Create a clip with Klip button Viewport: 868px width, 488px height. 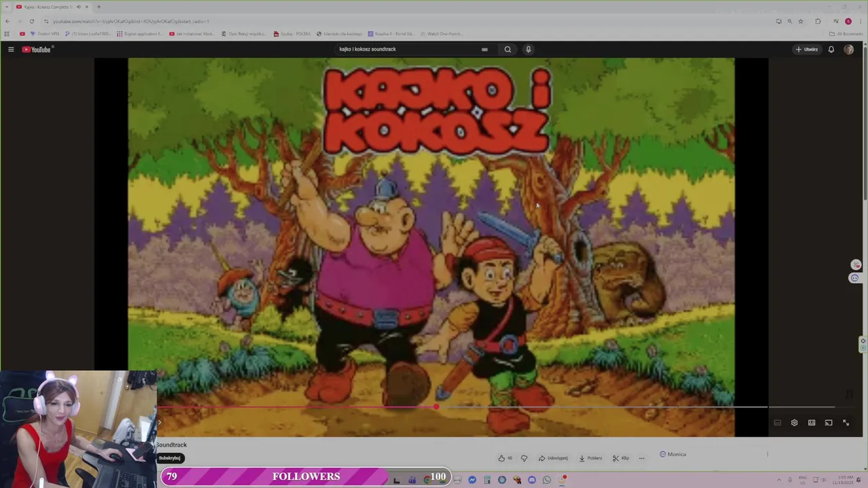click(620, 458)
